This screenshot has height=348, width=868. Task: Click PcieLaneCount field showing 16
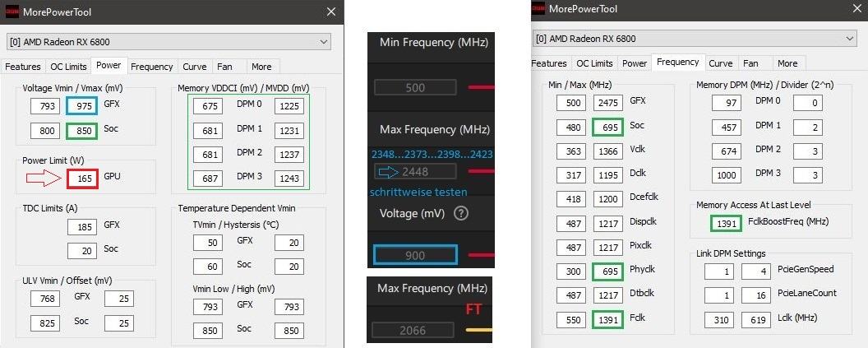click(756, 295)
